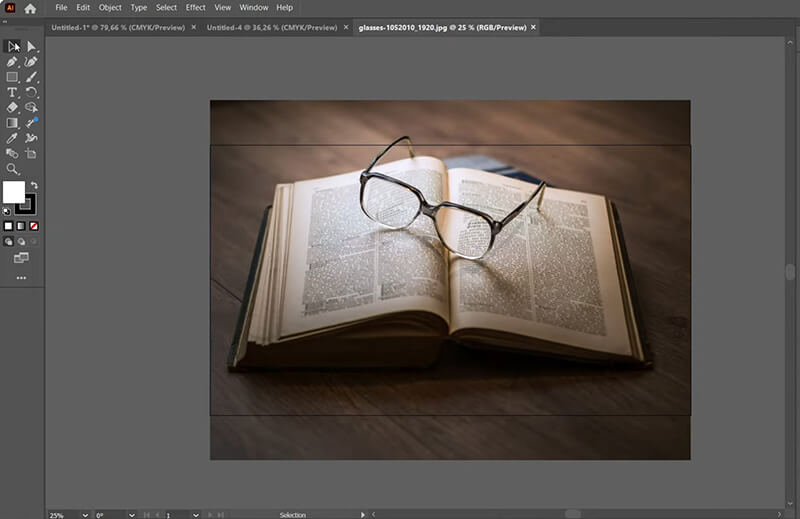800x519 pixels.
Task: Go to next artboard button
Action: [x=210, y=515]
